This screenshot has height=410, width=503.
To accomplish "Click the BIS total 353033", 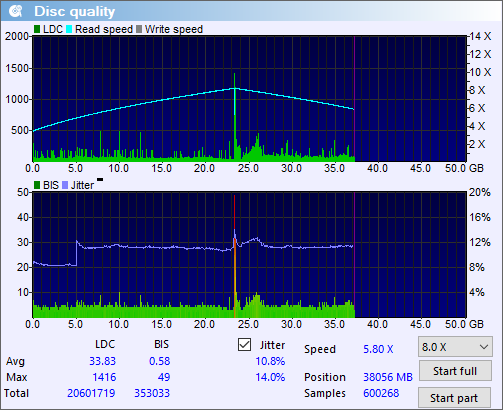I will (x=152, y=393).
